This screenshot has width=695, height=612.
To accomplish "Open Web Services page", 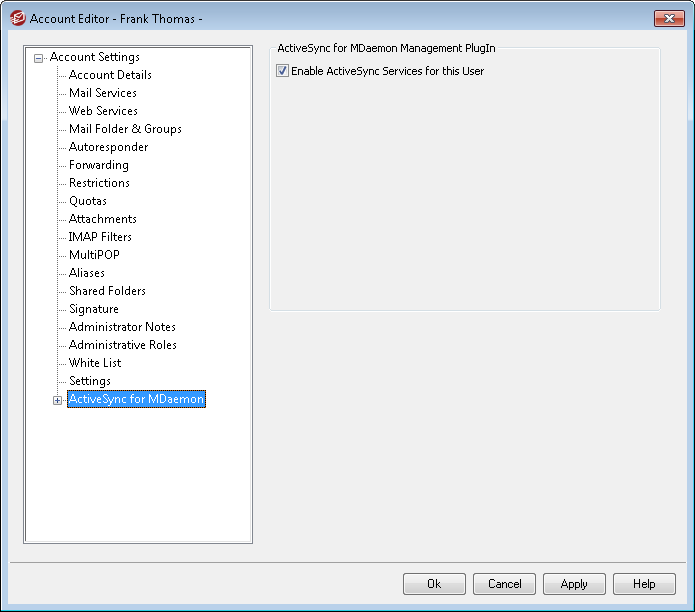I will (x=103, y=111).
